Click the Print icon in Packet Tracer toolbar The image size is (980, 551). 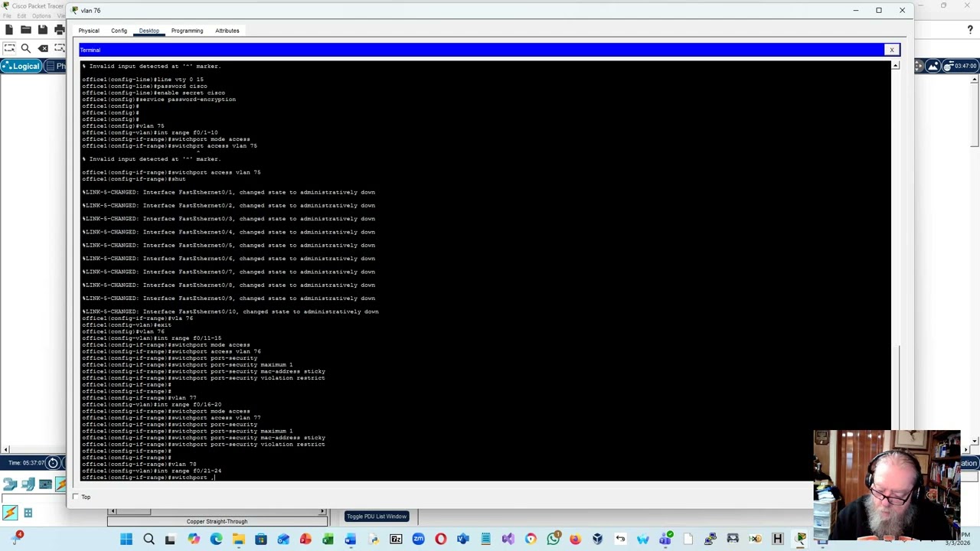coord(59,30)
